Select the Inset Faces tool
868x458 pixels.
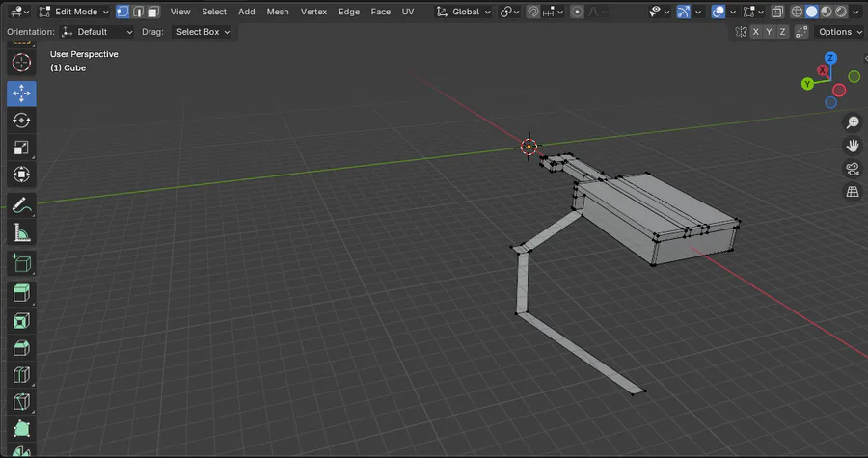click(21, 321)
